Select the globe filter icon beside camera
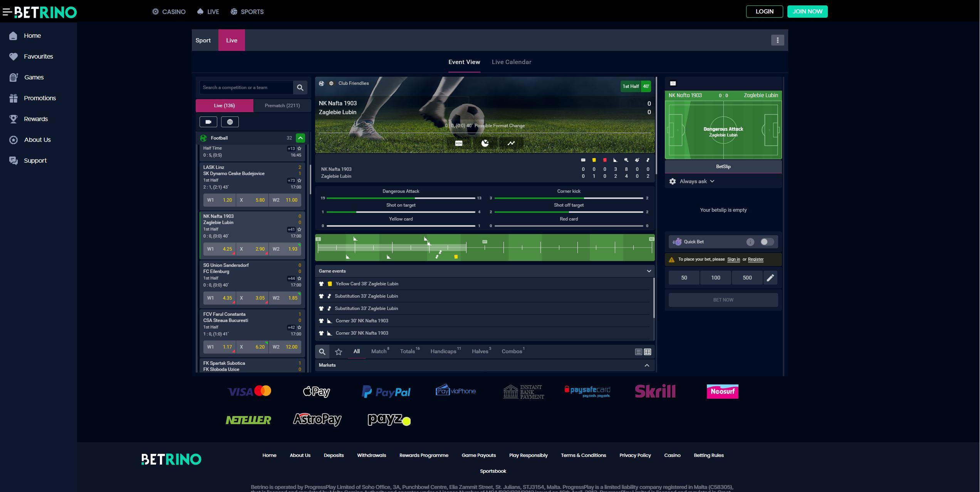980x492 pixels. point(230,121)
